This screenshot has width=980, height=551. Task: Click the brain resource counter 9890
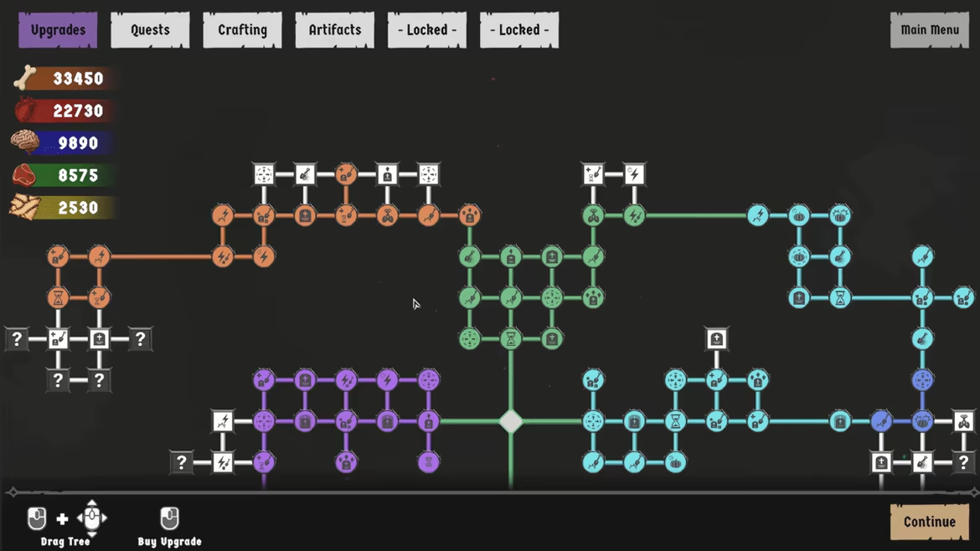64,143
